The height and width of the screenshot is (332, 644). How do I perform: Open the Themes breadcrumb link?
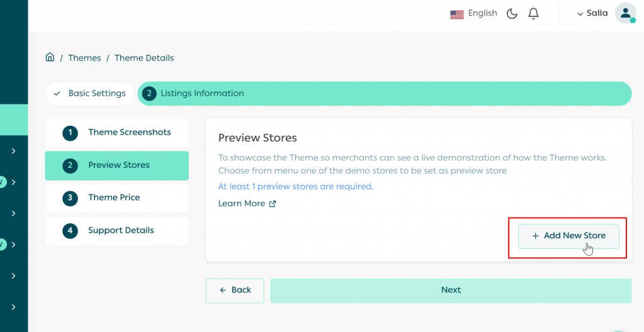(x=84, y=58)
